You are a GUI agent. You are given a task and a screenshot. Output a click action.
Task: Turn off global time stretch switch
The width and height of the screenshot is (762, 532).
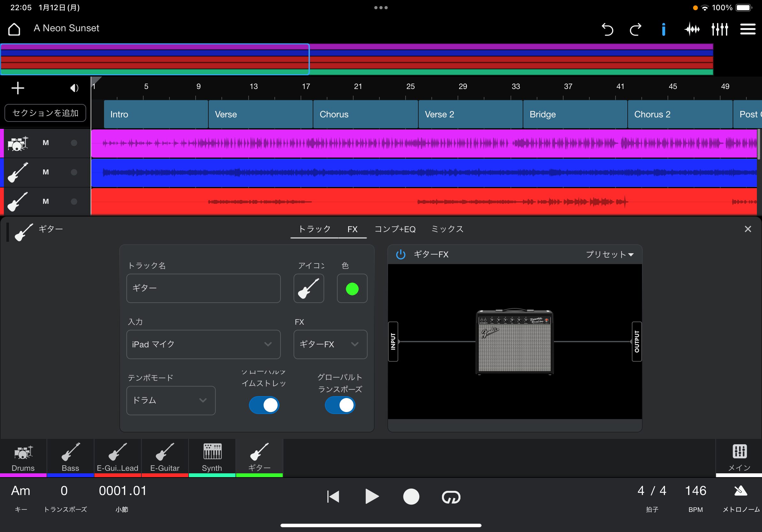click(264, 405)
